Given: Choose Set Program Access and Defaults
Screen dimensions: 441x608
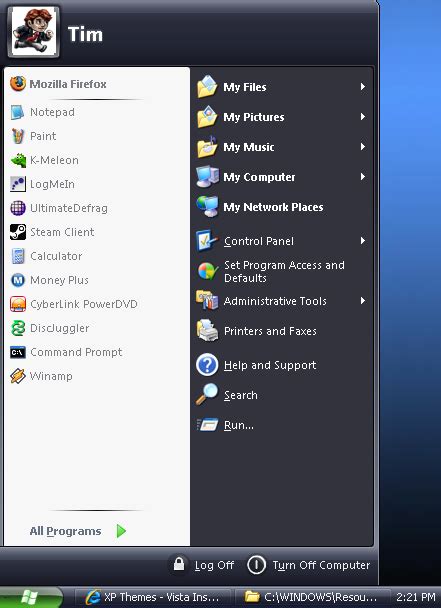Looking at the screenshot, I should click(282, 271).
